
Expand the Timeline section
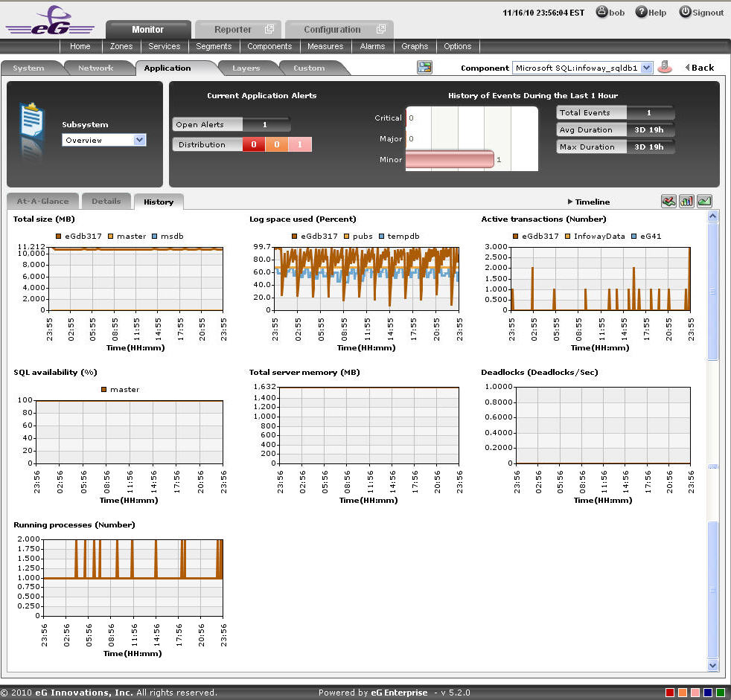[589, 202]
